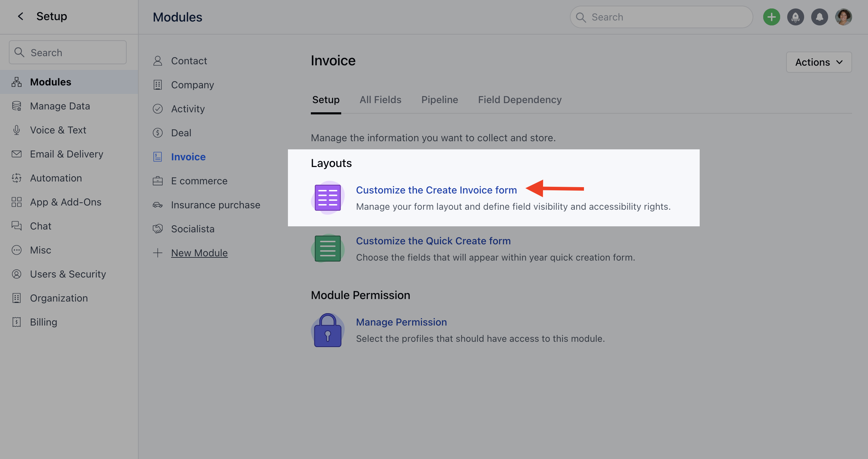Viewport: 868px width, 459px height.
Task: Open the Actions dropdown
Action: (x=819, y=62)
